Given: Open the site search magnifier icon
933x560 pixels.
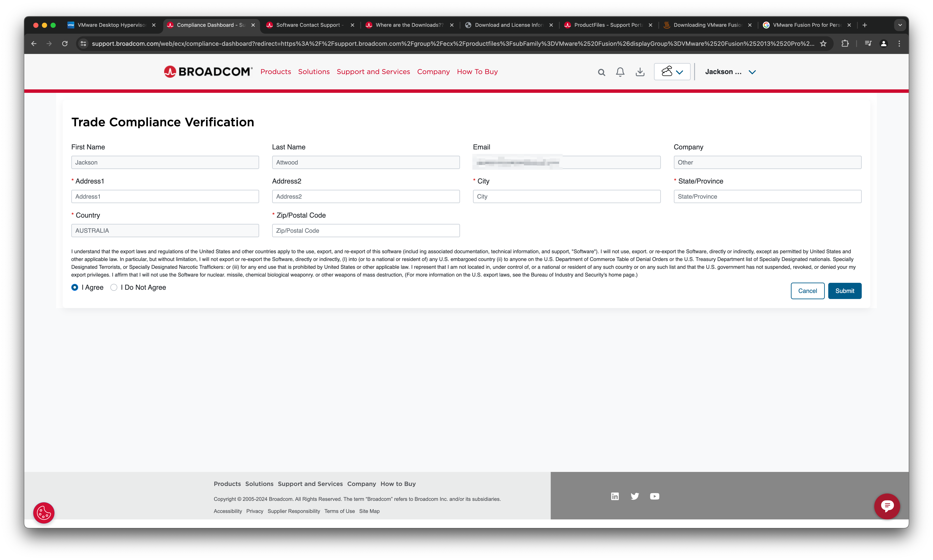Looking at the screenshot, I should click(601, 72).
